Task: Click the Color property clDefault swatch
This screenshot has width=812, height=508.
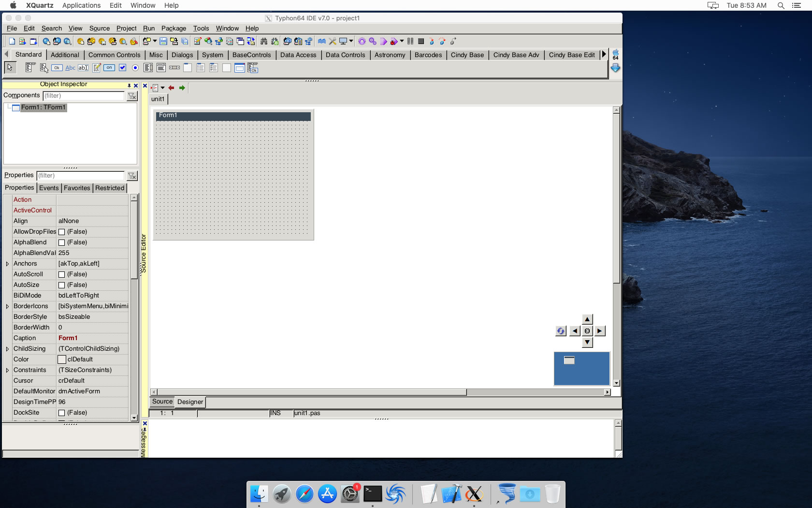Action: tap(62, 359)
